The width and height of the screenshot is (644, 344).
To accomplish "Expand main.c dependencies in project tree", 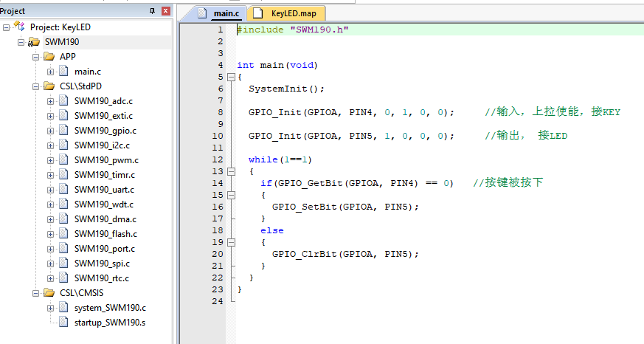I will (50, 72).
